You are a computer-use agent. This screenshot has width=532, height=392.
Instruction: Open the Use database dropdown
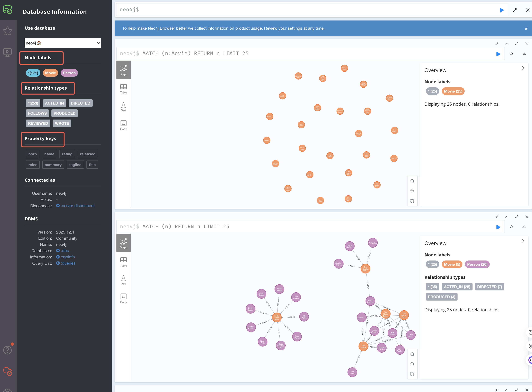(x=63, y=43)
